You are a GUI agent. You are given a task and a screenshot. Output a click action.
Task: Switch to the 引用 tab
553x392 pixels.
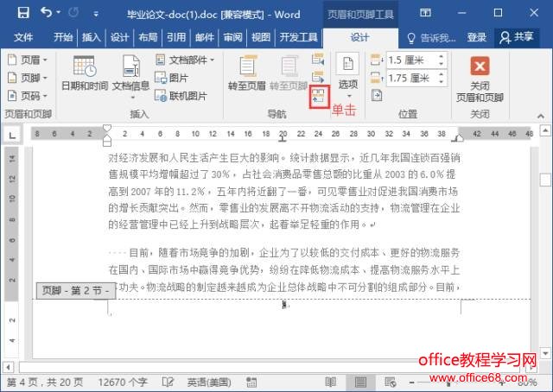point(176,37)
